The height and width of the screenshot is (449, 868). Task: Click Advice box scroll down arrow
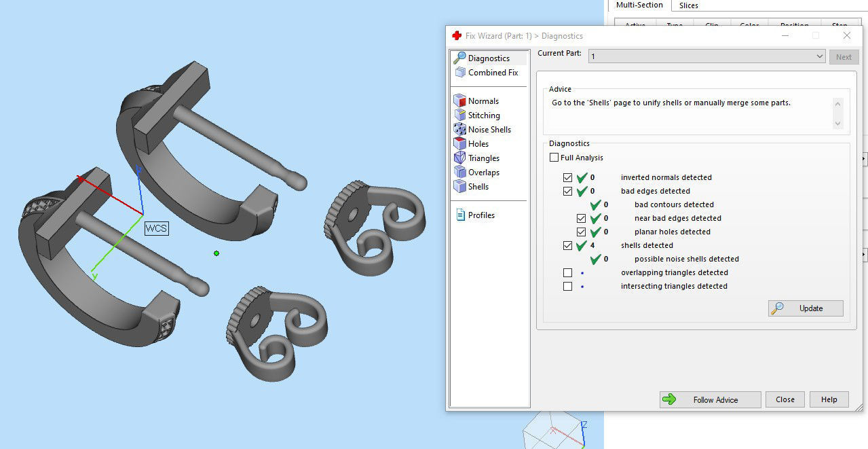837,123
